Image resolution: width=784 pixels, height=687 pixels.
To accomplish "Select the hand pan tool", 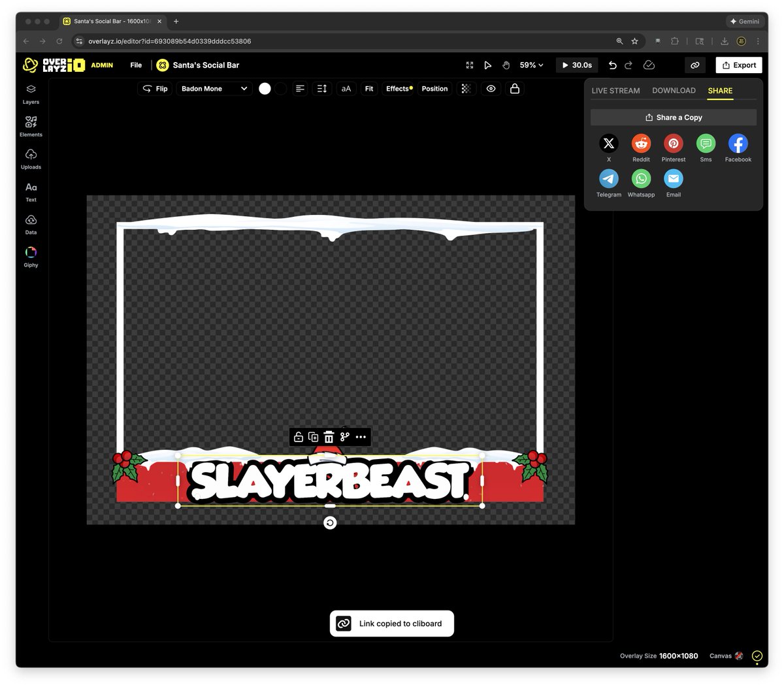I will click(506, 65).
